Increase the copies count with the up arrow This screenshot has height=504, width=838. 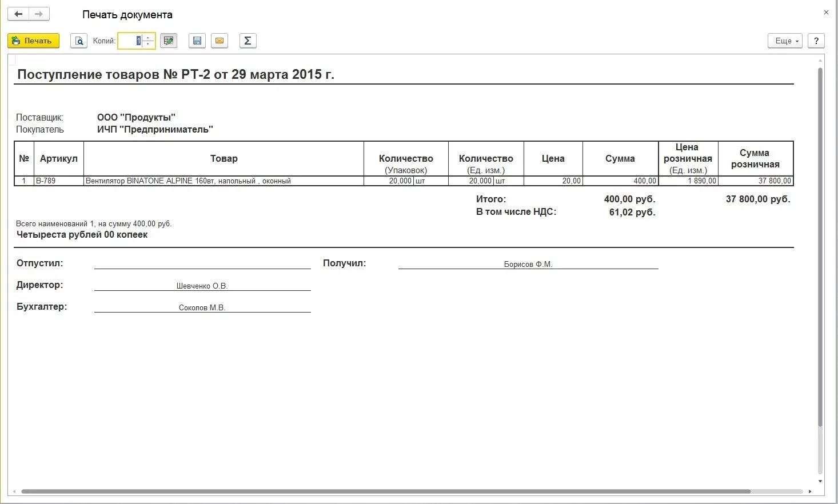click(x=148, y=37)
